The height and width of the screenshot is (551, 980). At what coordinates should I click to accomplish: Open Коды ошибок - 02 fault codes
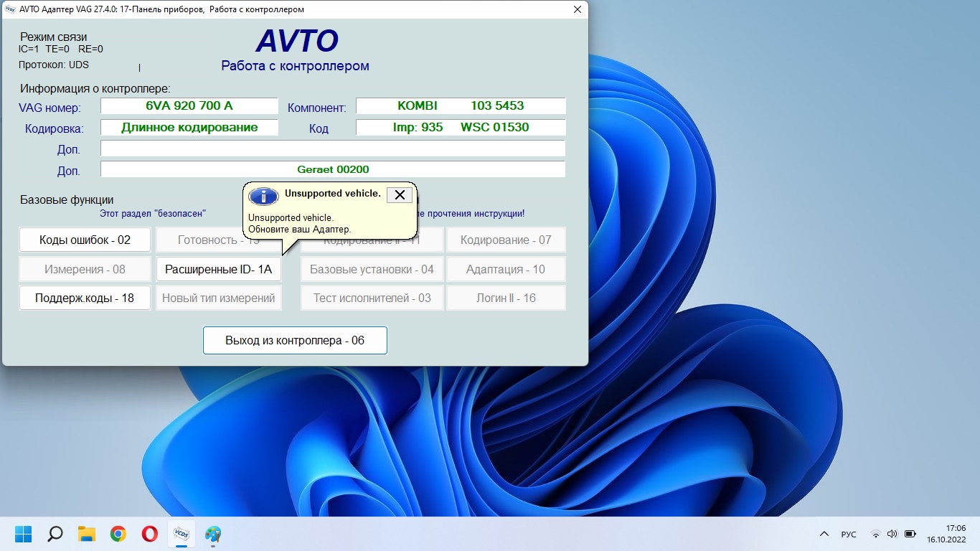click(85, 240)
